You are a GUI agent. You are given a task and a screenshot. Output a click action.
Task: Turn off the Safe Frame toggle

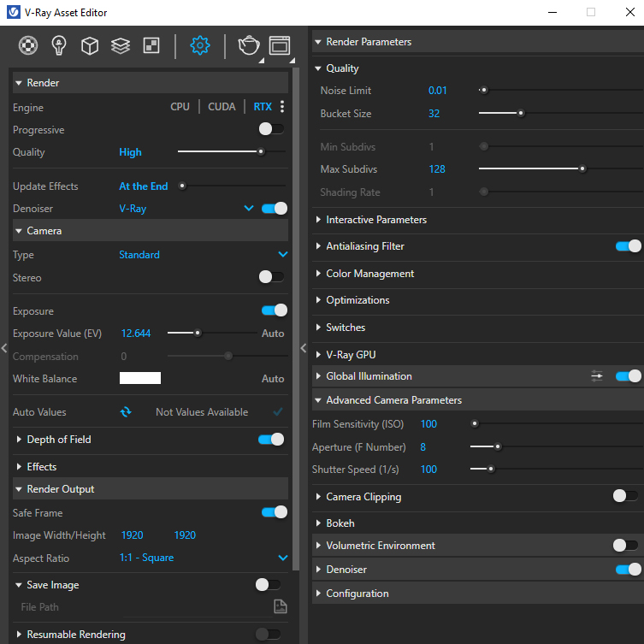(274, 512)
